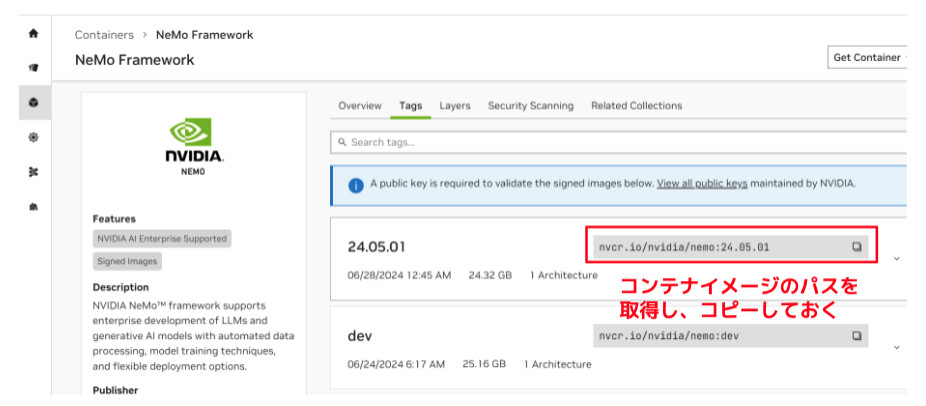Open the Related Collections tab
This screenshot has width=926, height=406.
pyautogui.click(x=636, y=106)
